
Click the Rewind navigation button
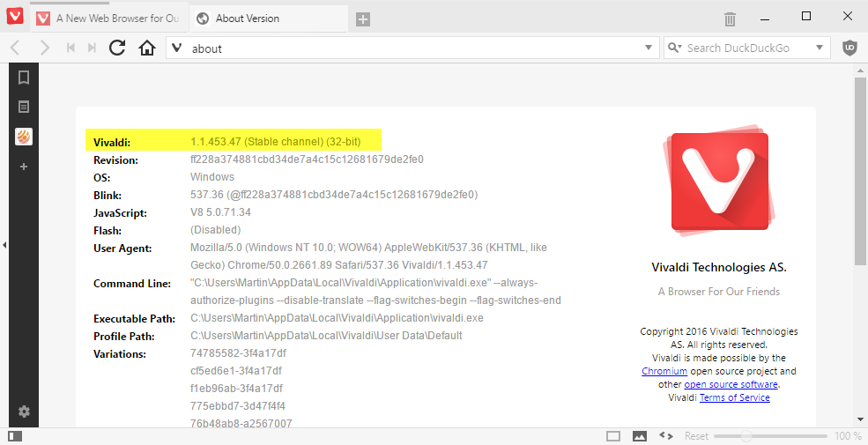click(70, 48)
